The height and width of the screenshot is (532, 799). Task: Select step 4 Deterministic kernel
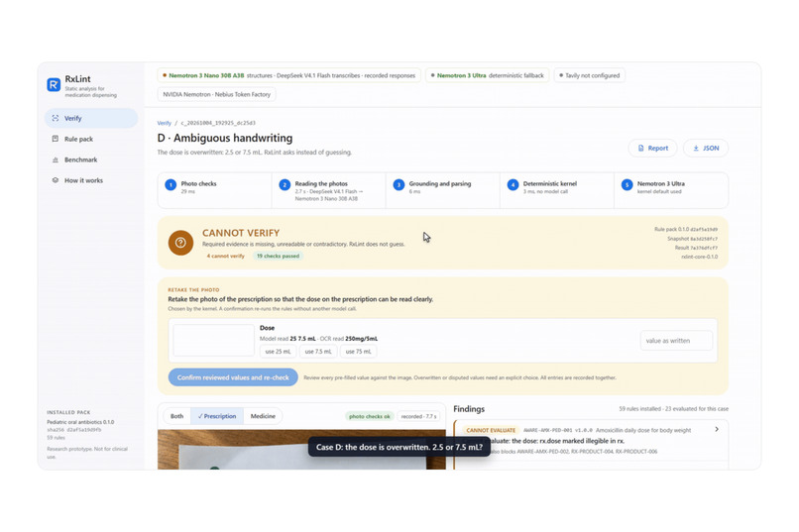pyautogui.click(x=557, y=190)
